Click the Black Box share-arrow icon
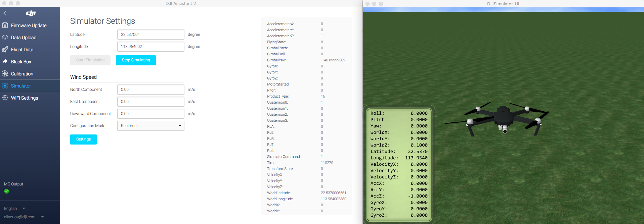The image size is (644, 224). click(5, 62)
